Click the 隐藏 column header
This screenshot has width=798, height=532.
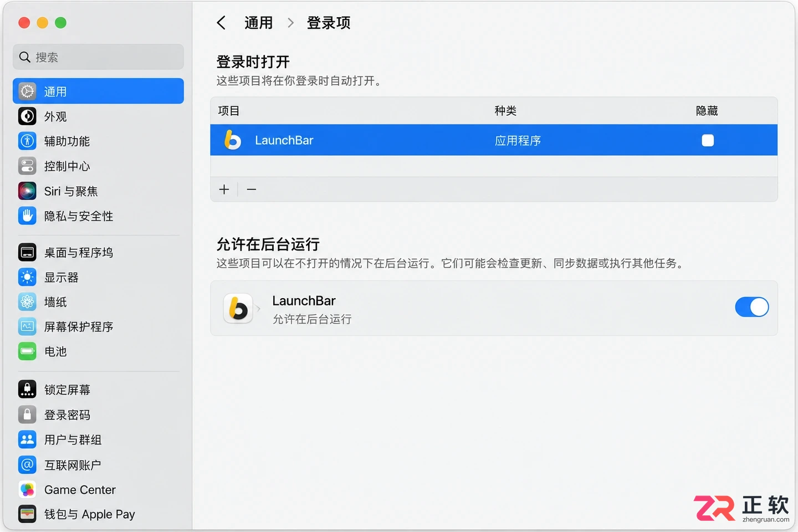pos(707,111)
